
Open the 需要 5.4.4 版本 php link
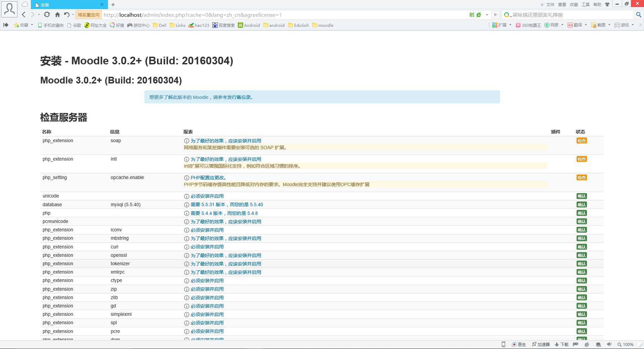224,213
